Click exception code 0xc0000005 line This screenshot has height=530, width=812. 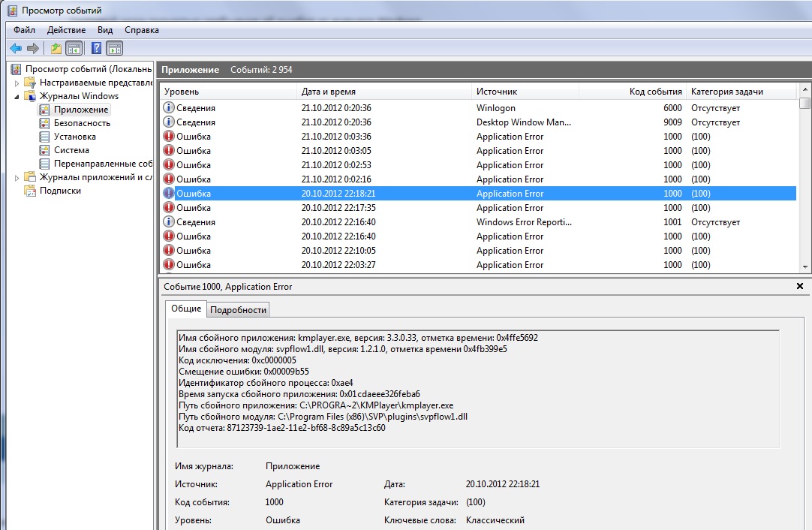coord(237,360)
